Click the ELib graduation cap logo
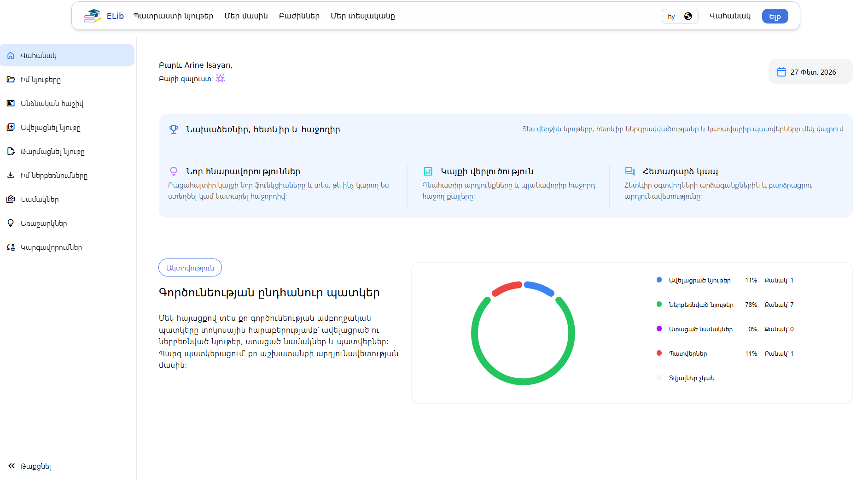The width and height of the screenshot is (868, 482). 92,16
